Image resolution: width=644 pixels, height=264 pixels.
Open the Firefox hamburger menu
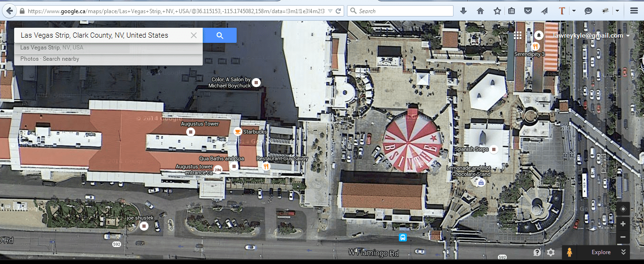pyautogui.click(x=634, y=11)
